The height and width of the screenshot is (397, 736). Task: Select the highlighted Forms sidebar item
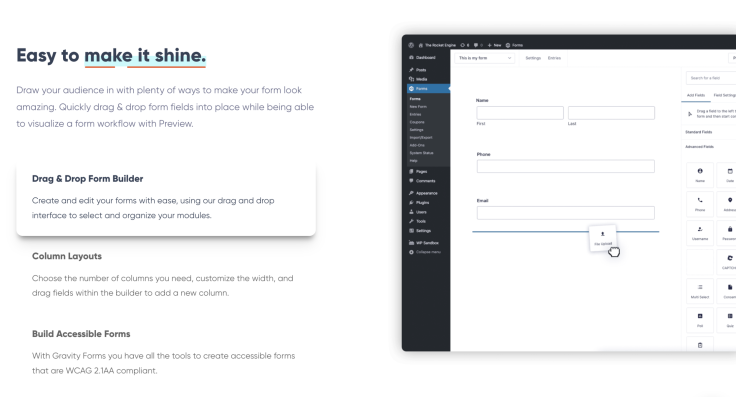pos(428,89)
